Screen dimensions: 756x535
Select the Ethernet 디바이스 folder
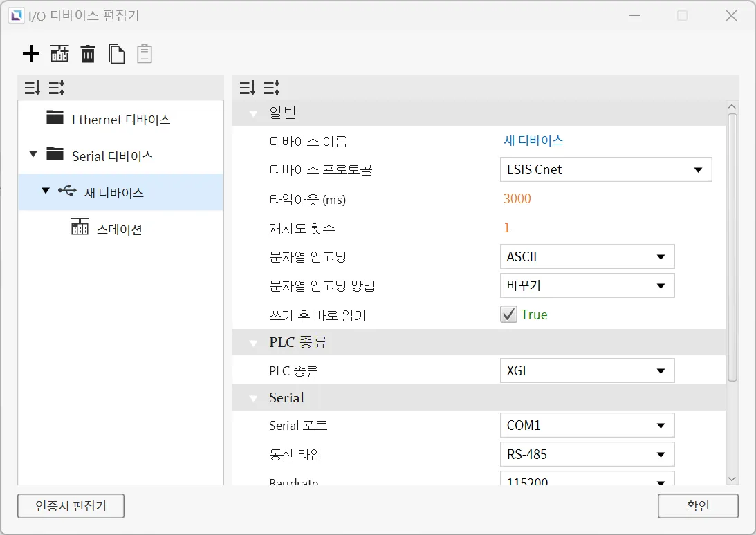[120, 120]
